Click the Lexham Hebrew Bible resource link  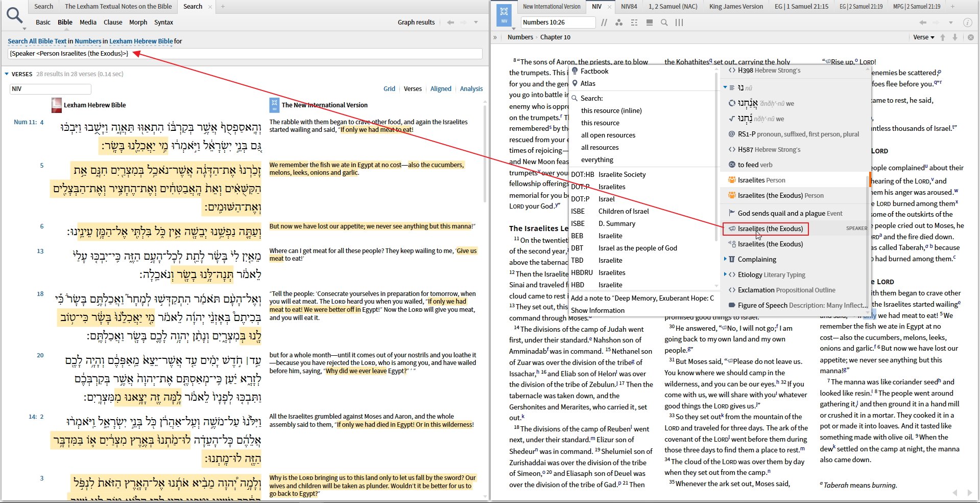141,41
